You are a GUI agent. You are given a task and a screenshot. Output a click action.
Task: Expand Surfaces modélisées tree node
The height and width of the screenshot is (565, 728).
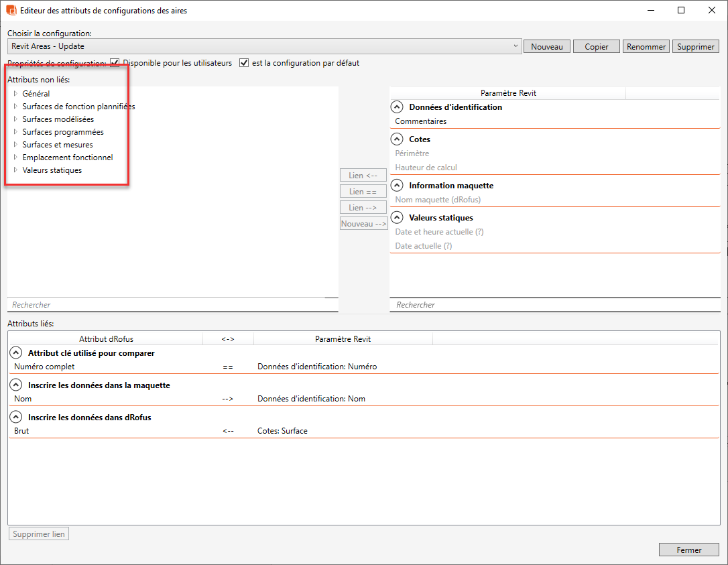[x=15, y=119]
